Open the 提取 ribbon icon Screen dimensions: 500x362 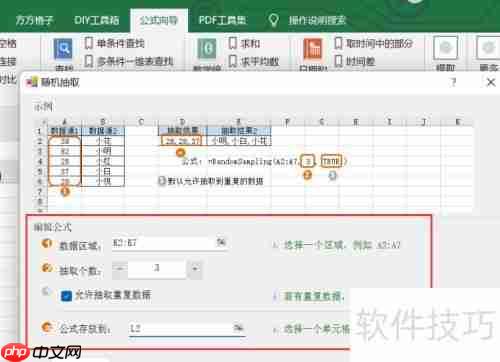pos(446,49)
